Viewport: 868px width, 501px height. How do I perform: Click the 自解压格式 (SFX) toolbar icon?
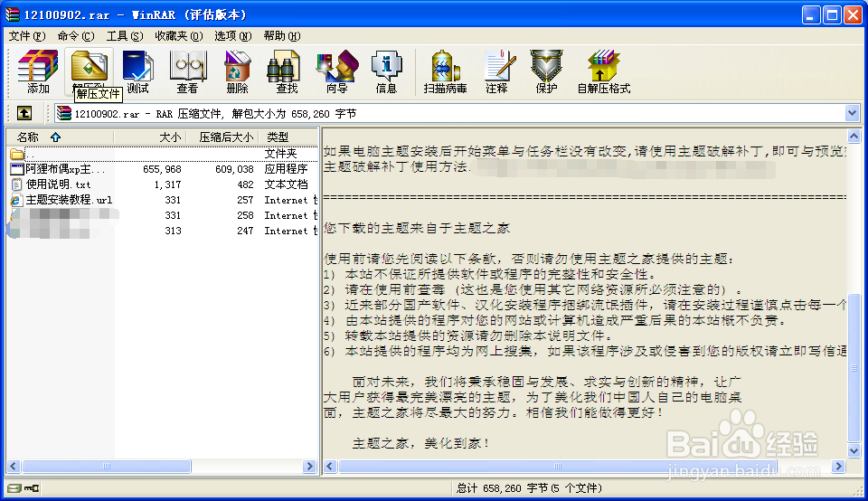pyautogui.click(x=604, y=71)
